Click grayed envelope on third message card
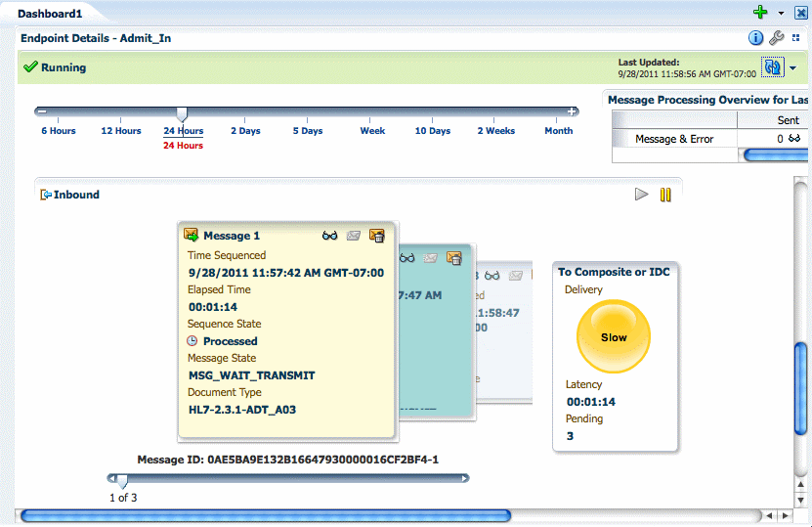This screenshot has height=527, width=812. (x=516, y=276)
